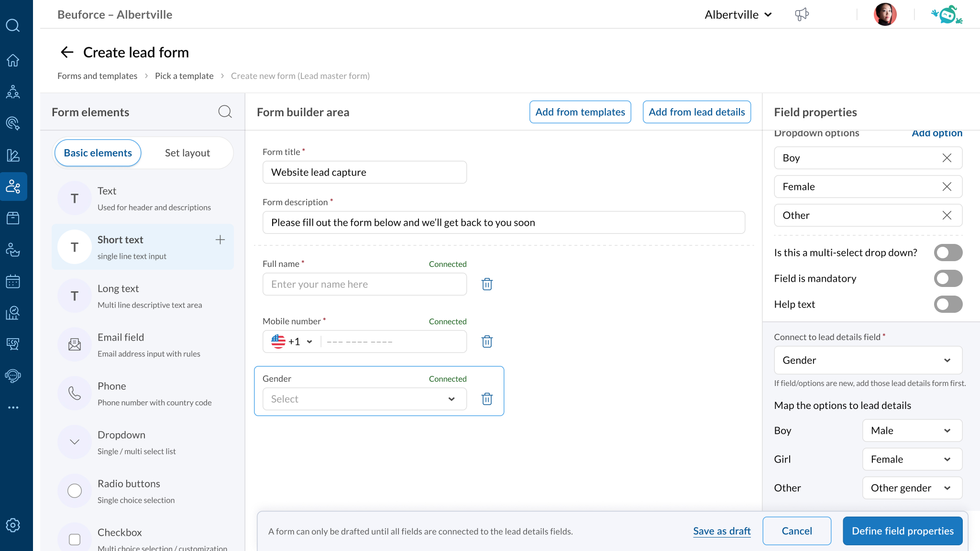This screenshot has height=551, width=980.
Task: Enable multi-select drop down toggle
Action: (948, 253)
